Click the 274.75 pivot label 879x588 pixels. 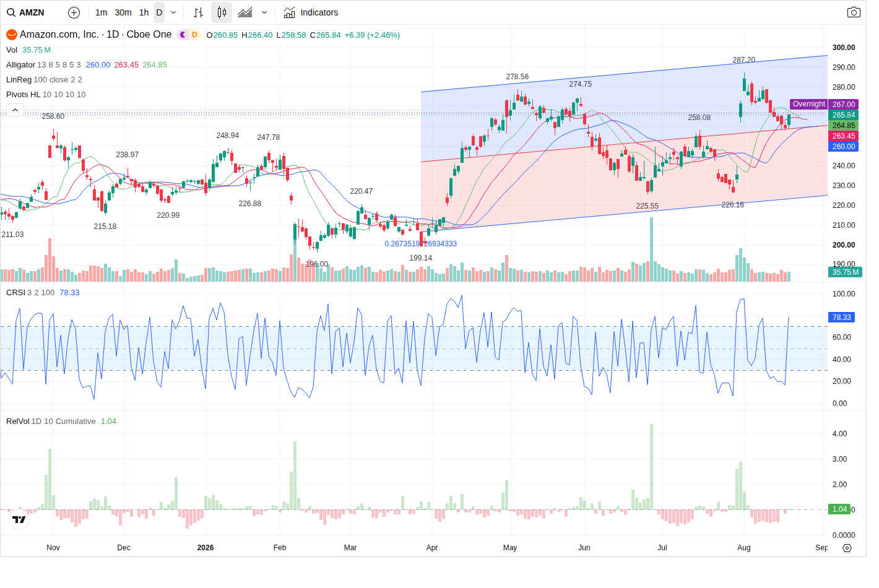(580, 84)
